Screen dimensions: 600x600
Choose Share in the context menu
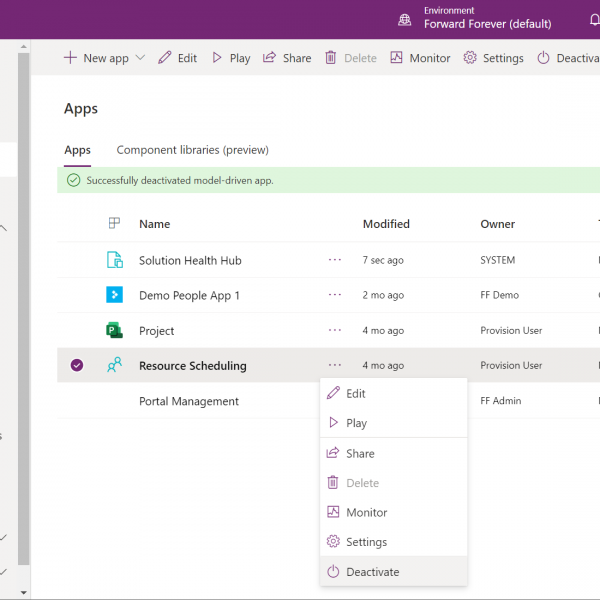(x=393, y=453)
